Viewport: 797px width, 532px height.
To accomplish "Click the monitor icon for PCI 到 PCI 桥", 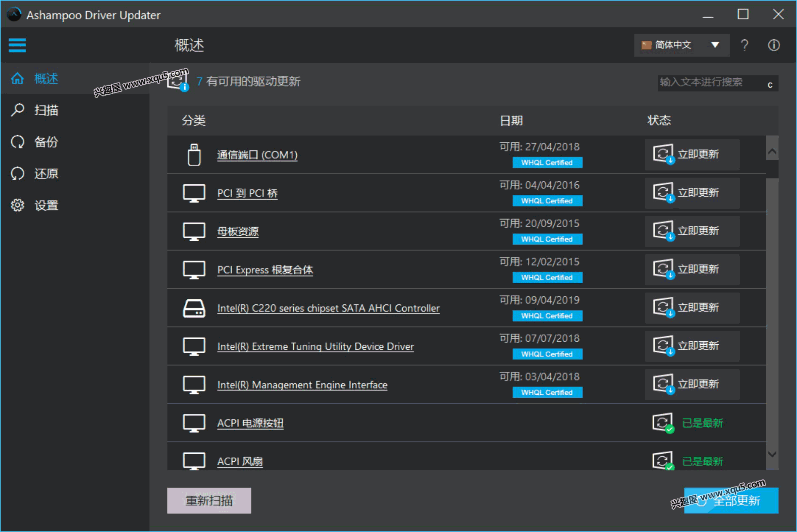I will pos(194,193).
